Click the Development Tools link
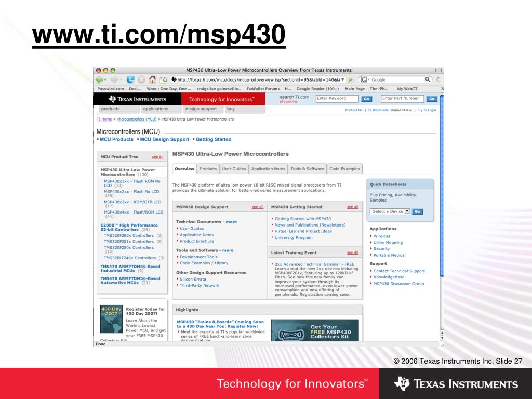This screenshot has width=532, height=399. pos(198,257)
